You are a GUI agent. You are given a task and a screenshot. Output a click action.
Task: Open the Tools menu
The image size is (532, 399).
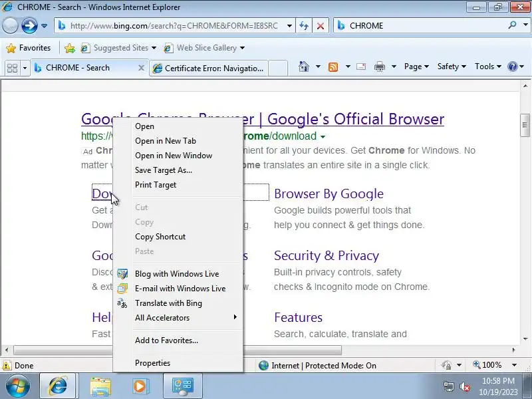[x=488, y=66]
